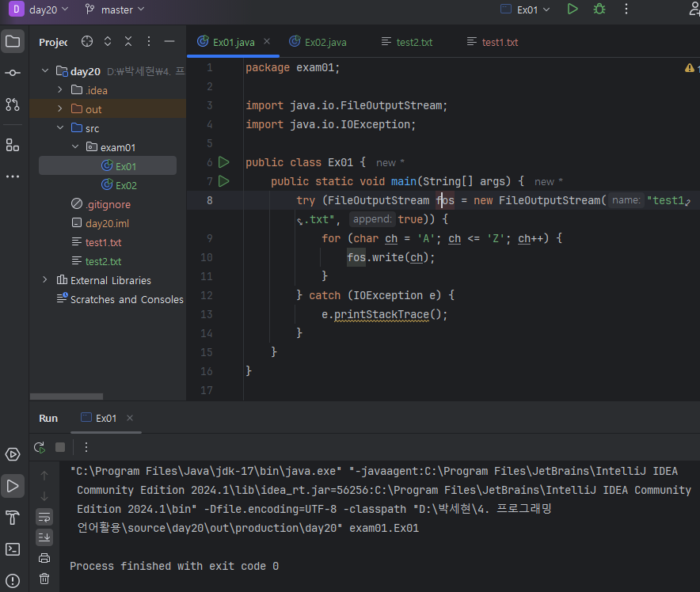Open master branch dropdown
The image size is (700, 592).
tap(115, 9)
